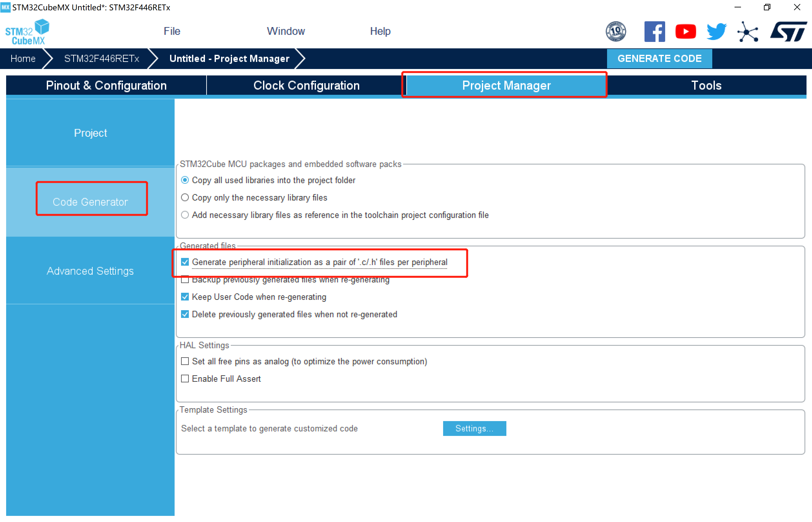Click the MX window title icon
Viewport: 812px width, 522px height.
(5, 7)
